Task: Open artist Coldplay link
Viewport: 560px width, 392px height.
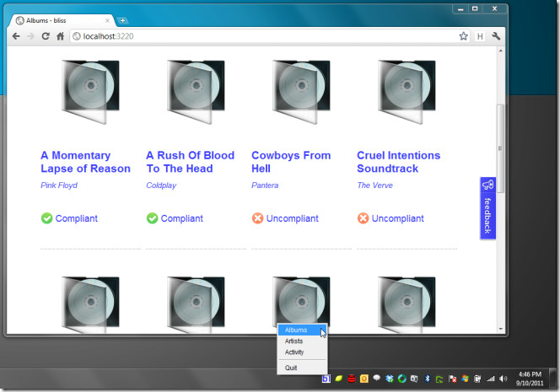Action: pyautogui.click(x=161, y=185)
